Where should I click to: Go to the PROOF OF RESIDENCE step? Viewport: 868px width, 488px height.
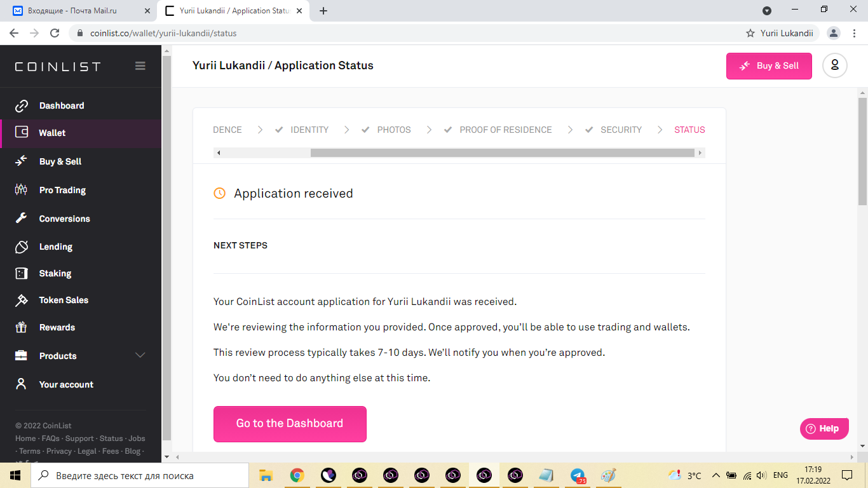coord(506,130)
